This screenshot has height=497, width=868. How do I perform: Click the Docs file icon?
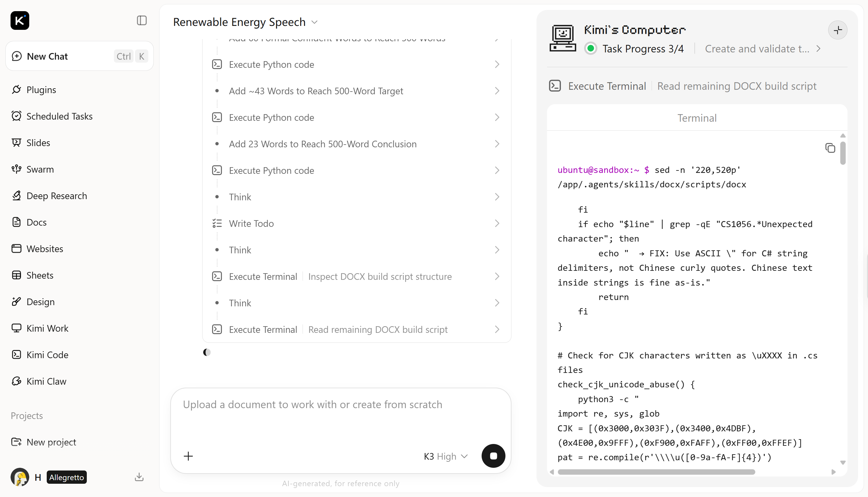pyautogui.click(x=16, y=222)
